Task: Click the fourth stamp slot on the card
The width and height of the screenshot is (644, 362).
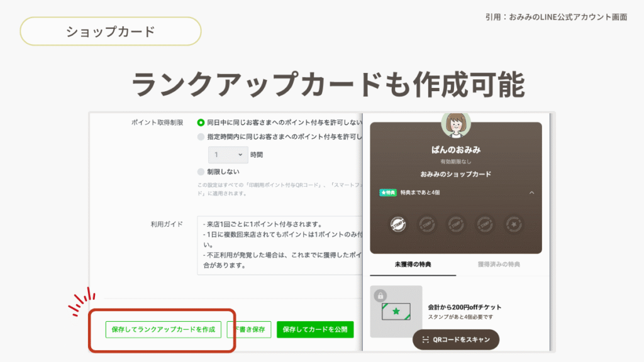Action: [484, 223]
